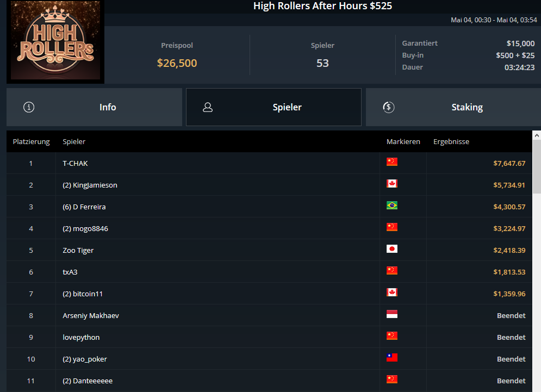Screen dimensions: 541x392
Task: Select player (2) Danteeeeee
Action: click(88, 381)
